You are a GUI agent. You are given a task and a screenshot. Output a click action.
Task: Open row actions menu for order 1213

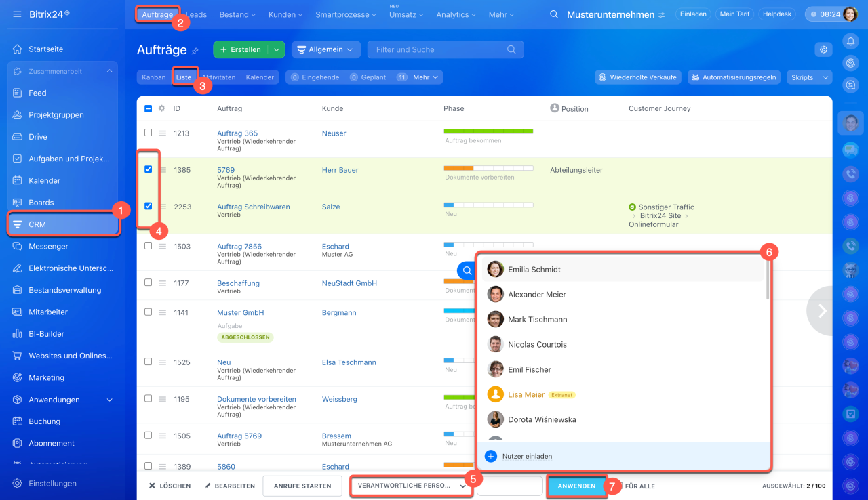163,133
